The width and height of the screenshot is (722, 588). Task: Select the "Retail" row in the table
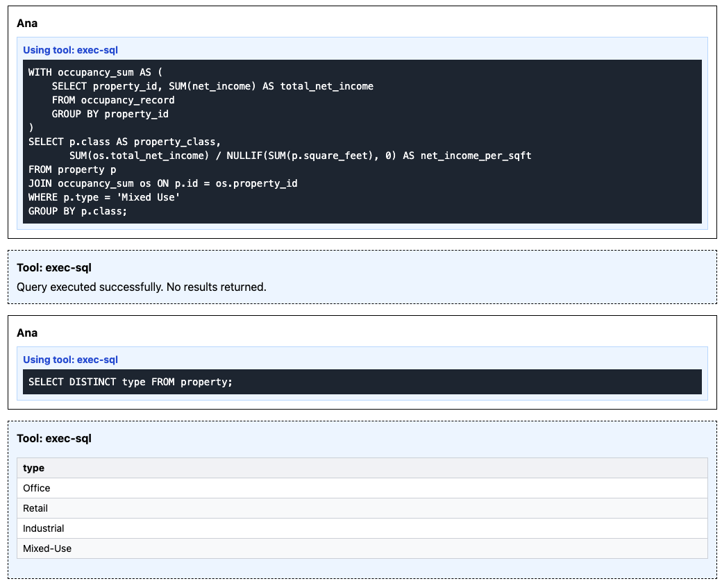[x=35, y=508]
